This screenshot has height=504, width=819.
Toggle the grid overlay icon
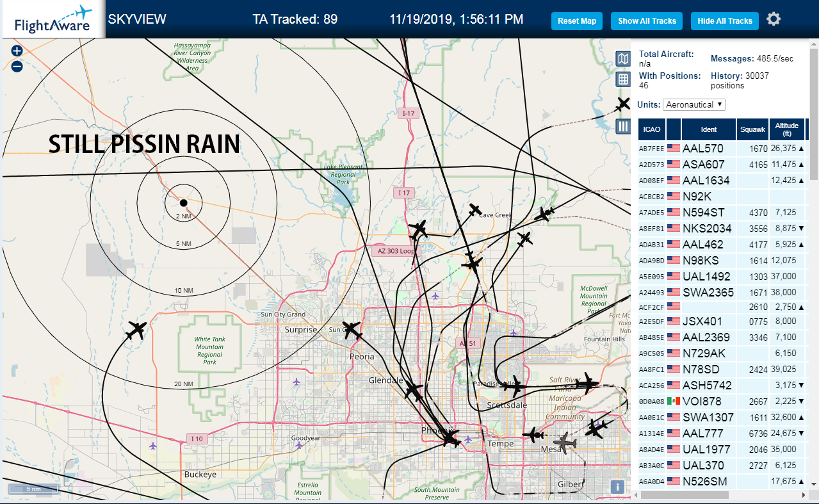(623, 79)
